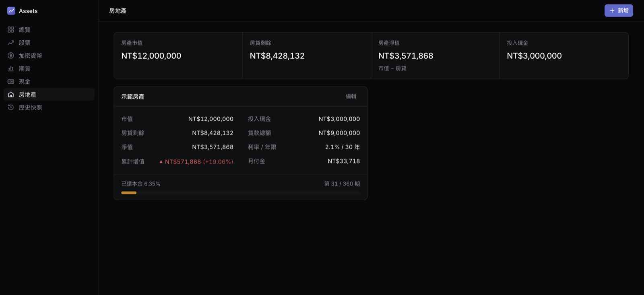Click the plus icon on 新增 button
The height and width of the screenshot is (295, 644).
(x=612, y=10)
